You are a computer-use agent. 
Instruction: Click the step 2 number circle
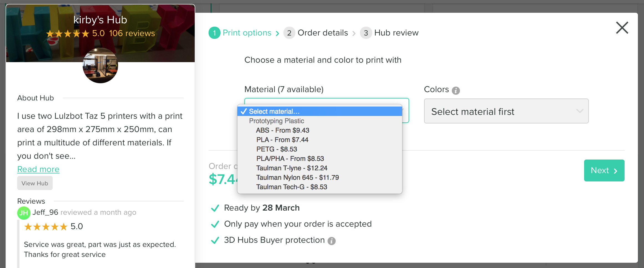pyautogui.click(x=289, y=33)
